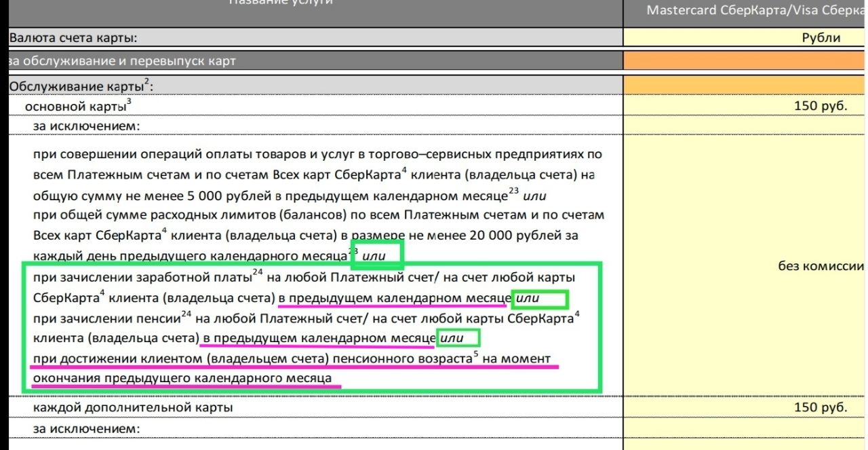Click the 'основной карты' row label
The image size is (868, 450).
pos(78,106)
